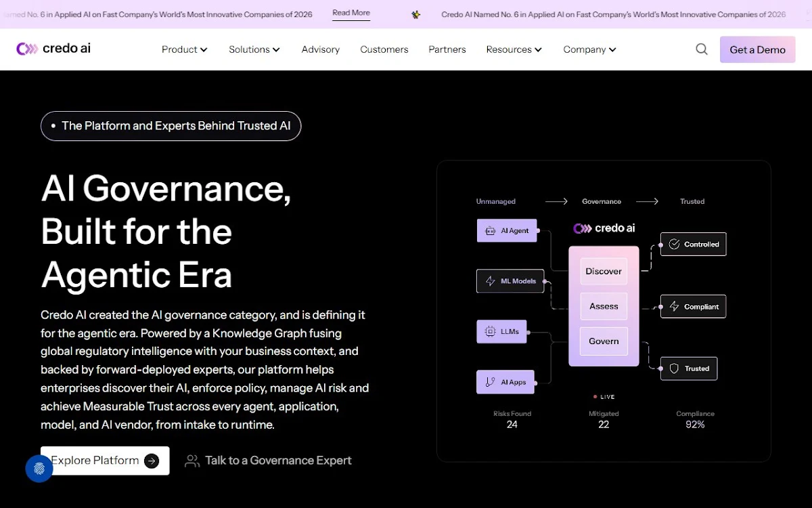812x508 pixels.
Task: Open the Advisory page
Action: click(x=321, y=49)
